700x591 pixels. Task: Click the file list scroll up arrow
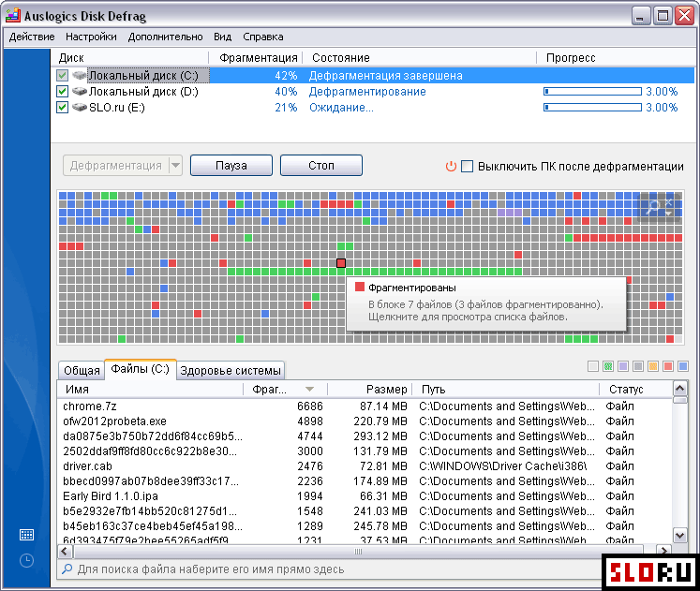680,389
